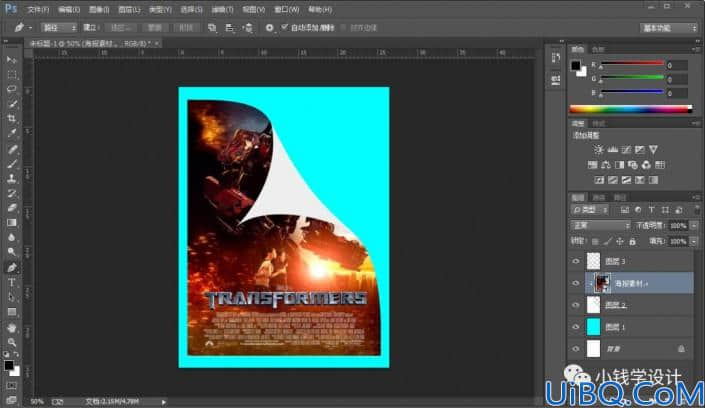Screen dimensions: 705x408
Task: Select the Rectangle shape tool
Action: [12, 312]
